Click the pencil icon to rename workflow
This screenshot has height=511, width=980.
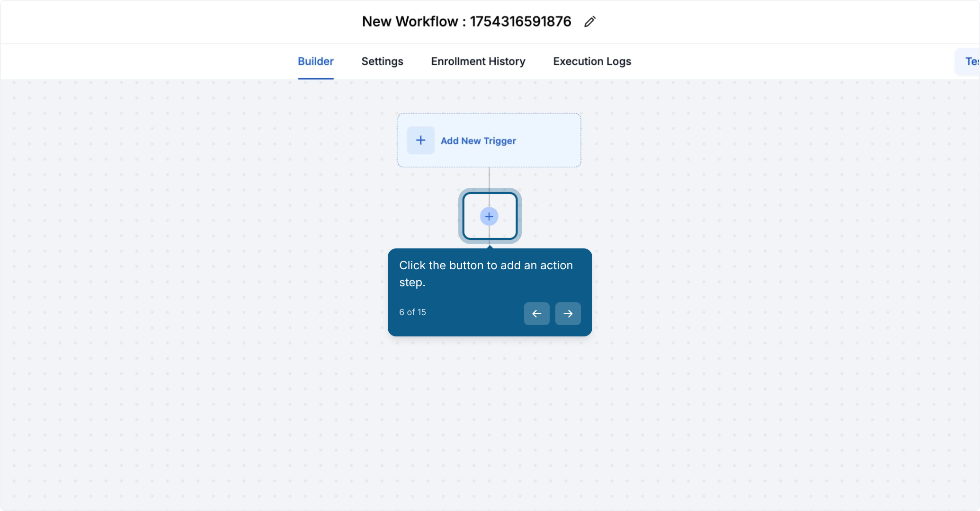click(589, 22)
